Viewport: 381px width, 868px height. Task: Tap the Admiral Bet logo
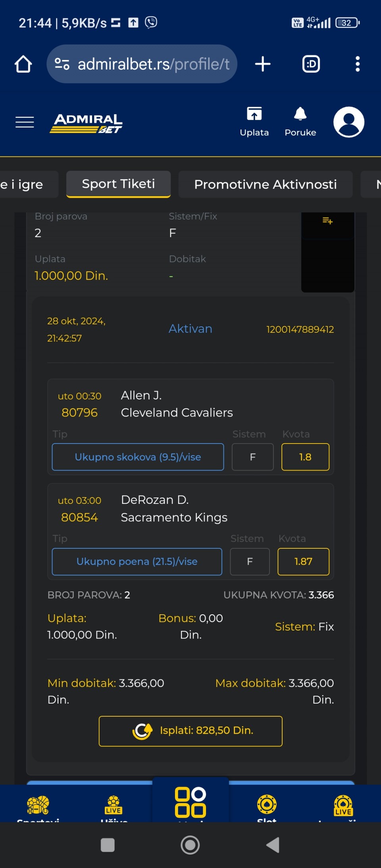(x=86, y=123)
